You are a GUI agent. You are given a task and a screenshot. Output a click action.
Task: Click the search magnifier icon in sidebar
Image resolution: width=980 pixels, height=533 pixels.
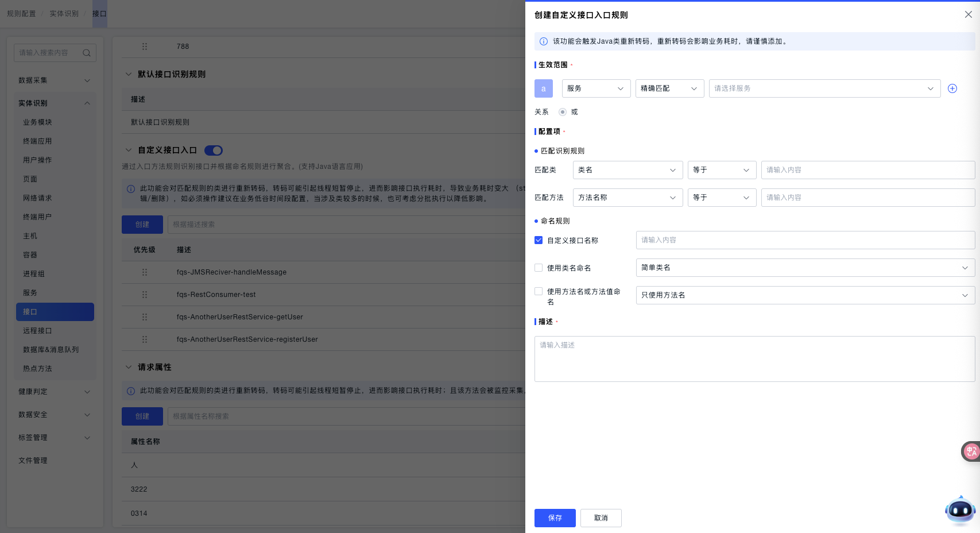(87, 53)
